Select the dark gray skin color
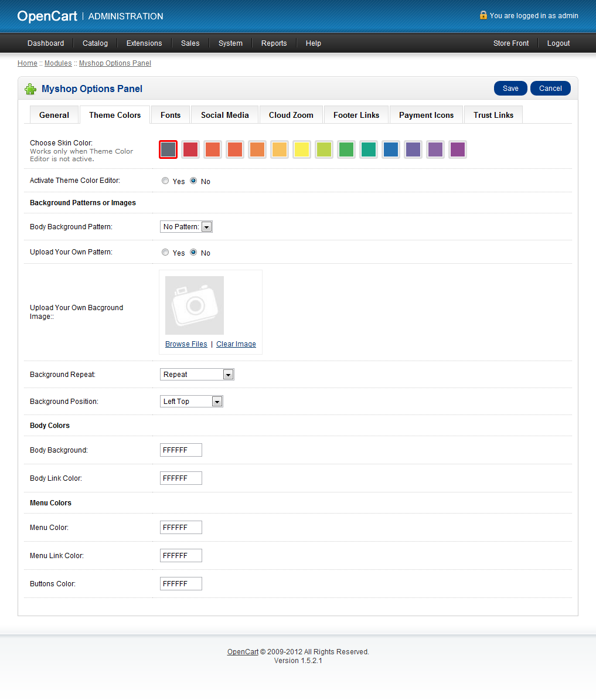This screenshot has height=700, width=596. (168, 149)
